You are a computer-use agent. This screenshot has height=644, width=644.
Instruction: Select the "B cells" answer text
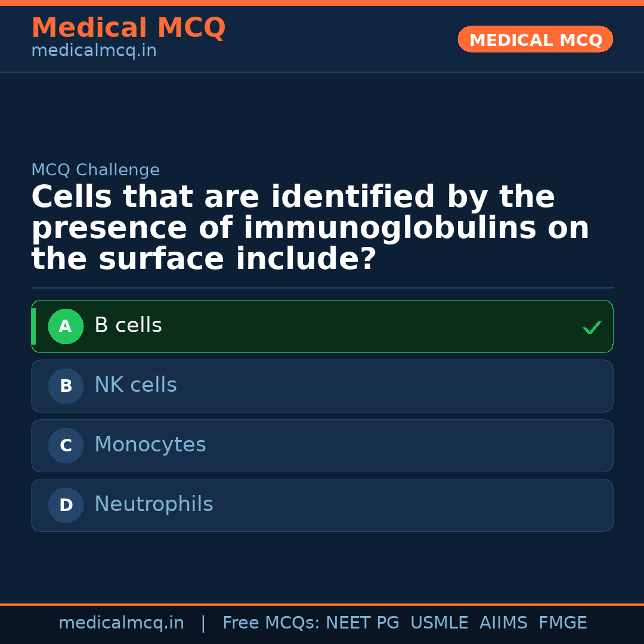(128, 326)
